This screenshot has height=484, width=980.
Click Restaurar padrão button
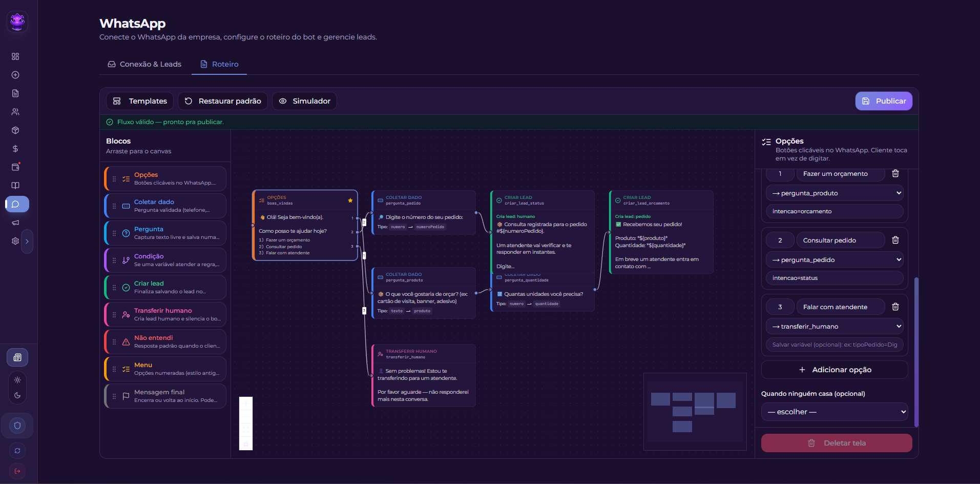[223, 101]
